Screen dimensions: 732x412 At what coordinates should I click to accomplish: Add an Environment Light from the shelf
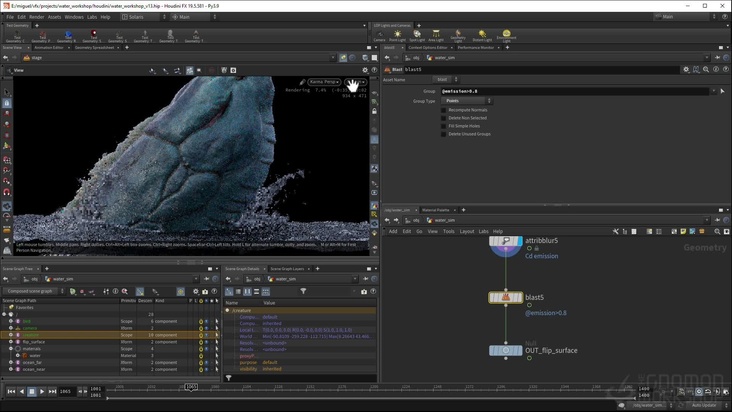[506, 35]
